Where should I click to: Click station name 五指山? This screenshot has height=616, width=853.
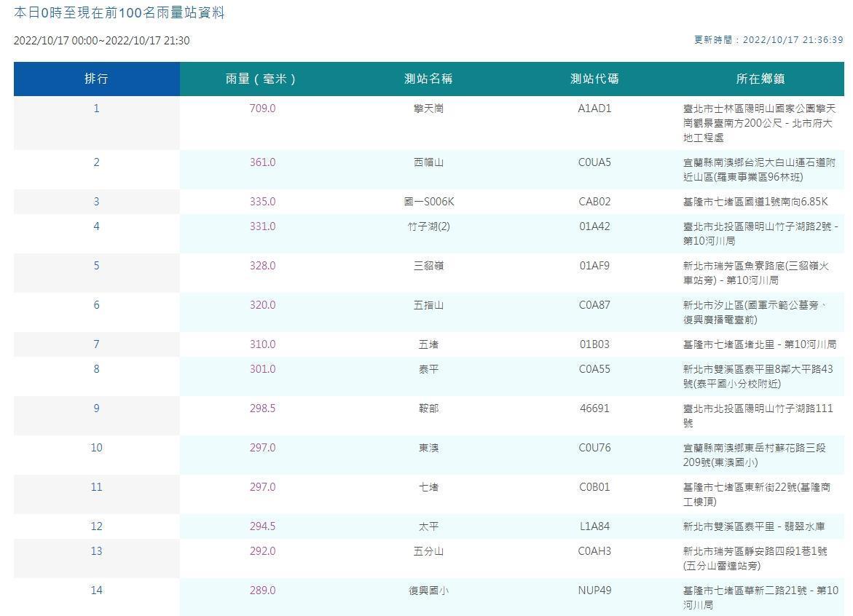pyautogui.click(x=428, y=305)
